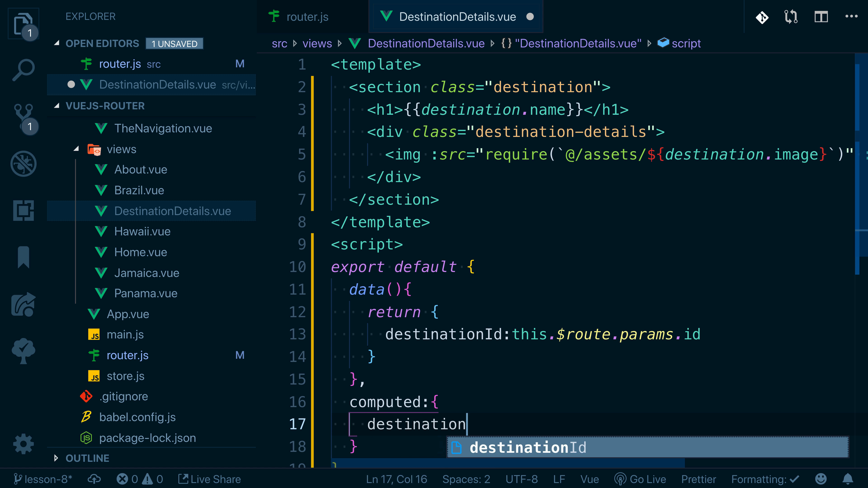Open router.js in the project tree

tap(151, 355)
